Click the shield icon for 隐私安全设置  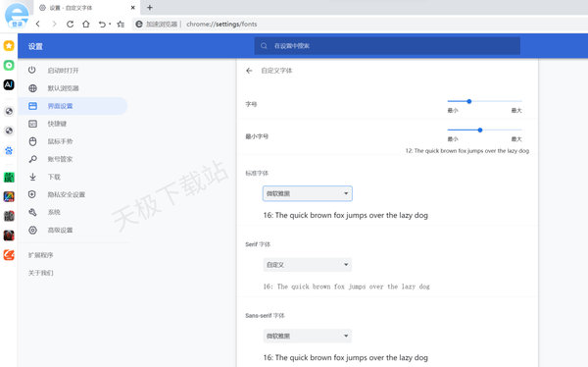32,194
